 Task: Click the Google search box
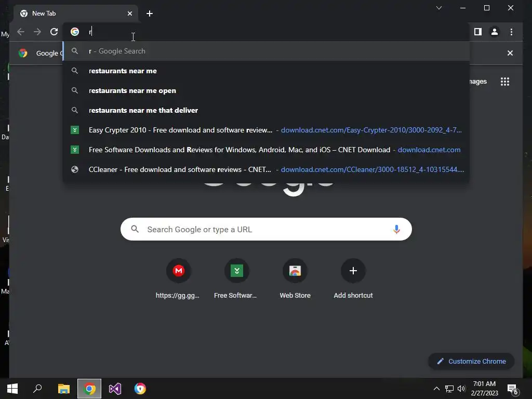[267, 229]
